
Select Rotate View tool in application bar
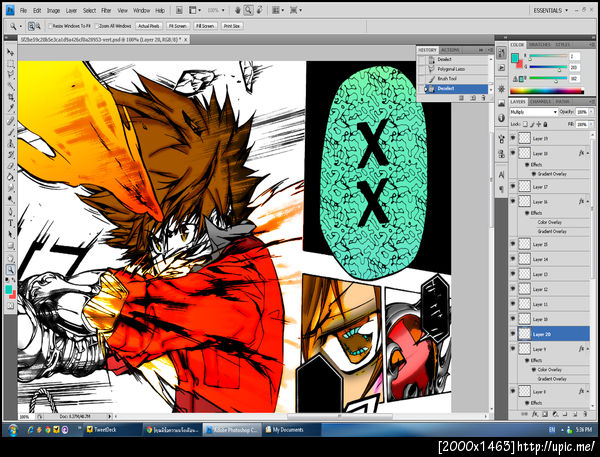[259, 10]
